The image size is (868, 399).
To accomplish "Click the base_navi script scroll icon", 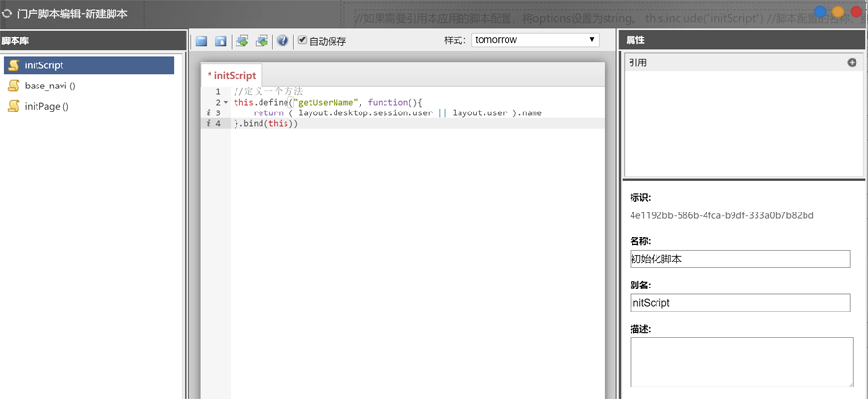I will pyautogui.click(x=13, y=86).
